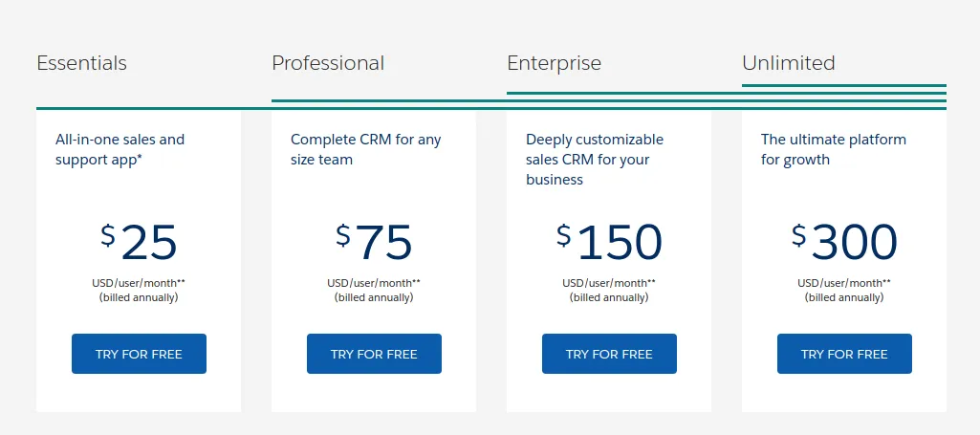Click "Complete CRM for any size team" text
The image size is (980, 435).
[x=365, y=149]
